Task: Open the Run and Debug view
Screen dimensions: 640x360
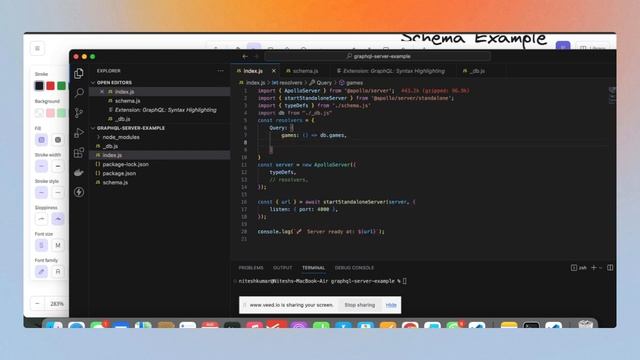Action: pyautogui.click(x=79, y=133)
